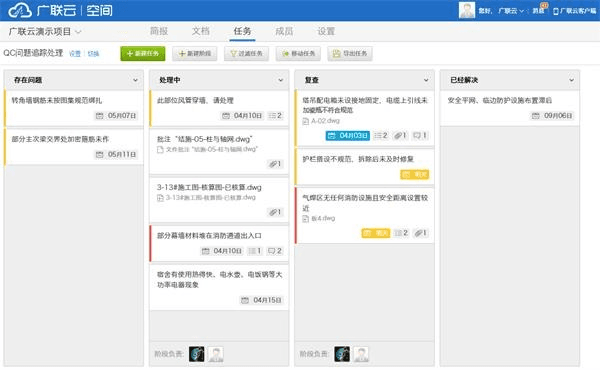This screenshot has width=600, height=370.
Task: Expand the 已经解决 column menu chevron
Action: pyautogui.click(x=572, y=80)
